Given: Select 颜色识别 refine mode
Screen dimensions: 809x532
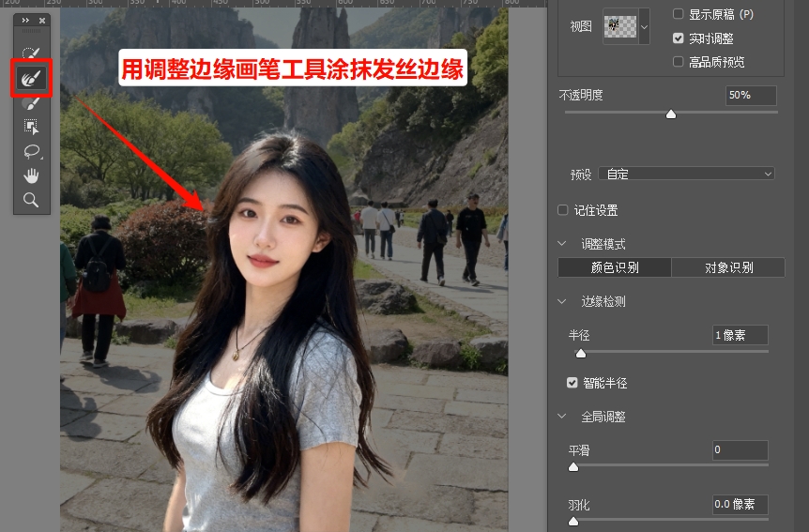Looking at the screenshot, I should tap(615, 267).
